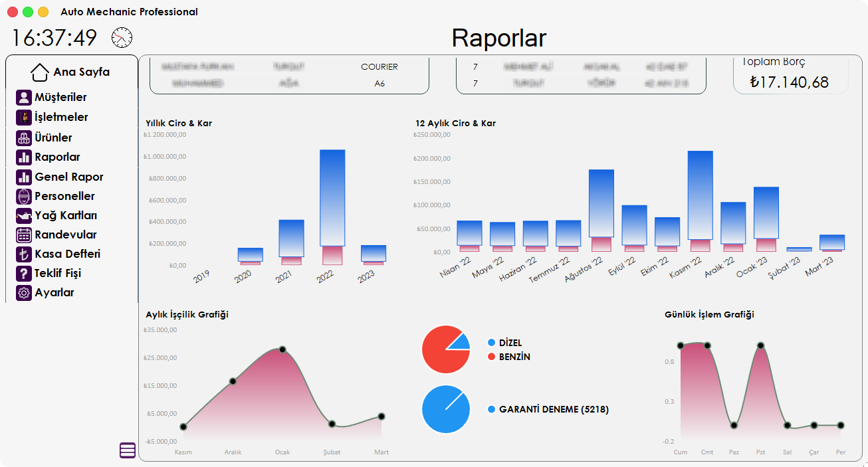This screenshot has height=467, width=868.
Task: Click the Ocak data point in Aylık İşçilik Grafiği
Action: point(282,349)
